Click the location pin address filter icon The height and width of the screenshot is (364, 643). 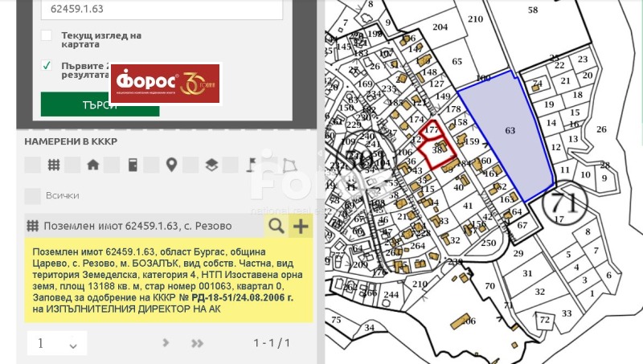click(171, 165)
